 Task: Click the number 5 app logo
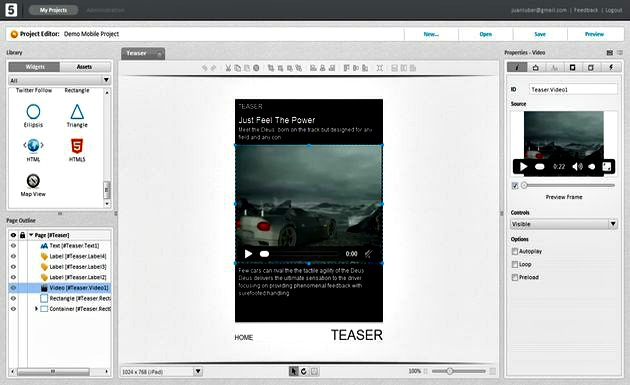coord(11,10)
